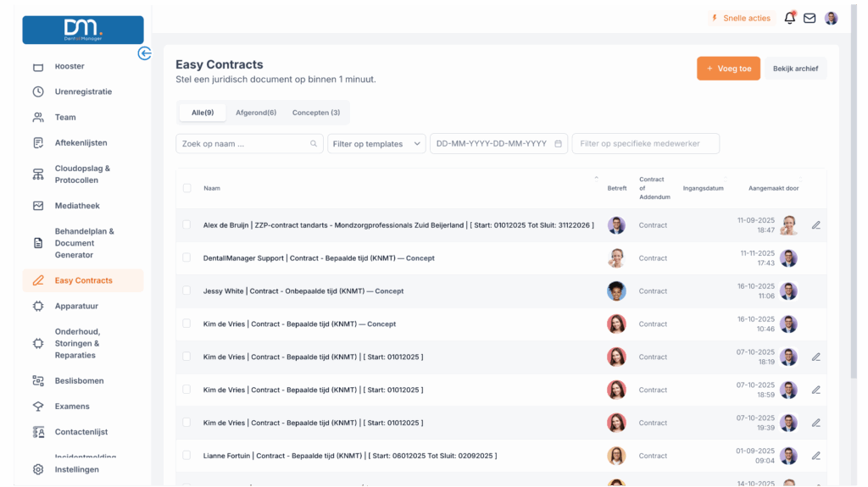Open the Jessy White contract name
The height and width of the screenshot is (487, 868).
[x=303, y=291]
